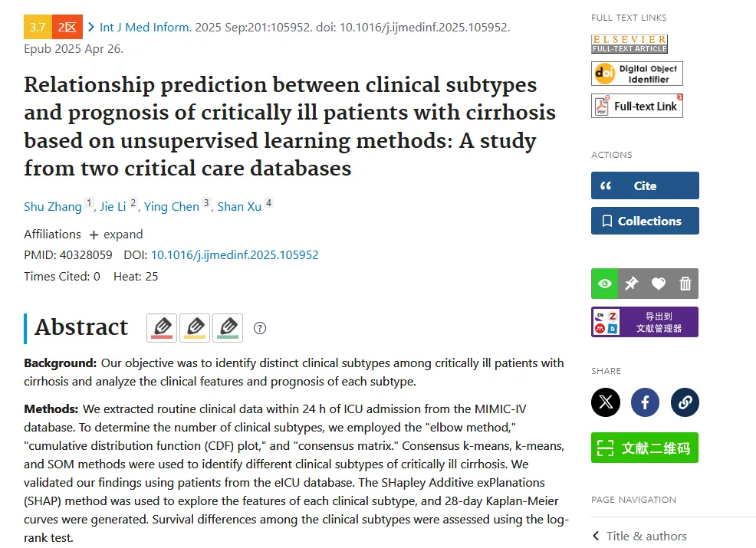
Task: Toggle the heart favorite icon
Action: coord(658,284)
